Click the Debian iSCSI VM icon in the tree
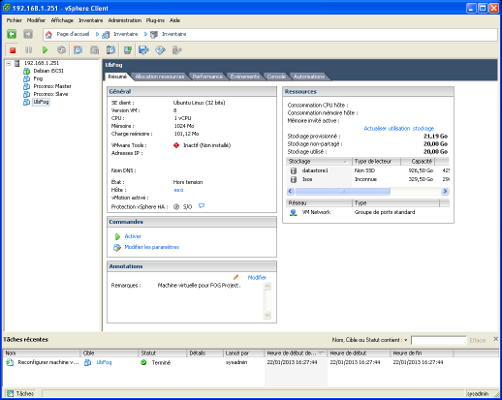Image resolution: width=502 pixels, height=400 pixels. (27, 71)
